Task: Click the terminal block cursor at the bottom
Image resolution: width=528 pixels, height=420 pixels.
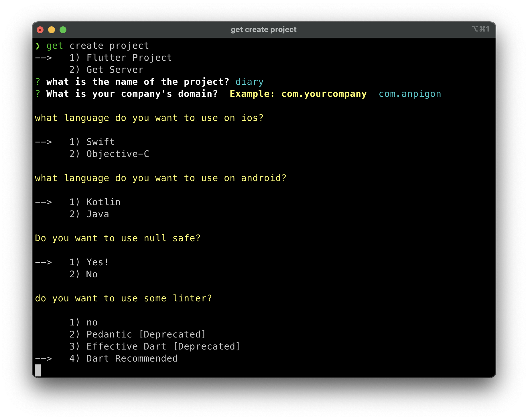Action: tap(38, 370)
